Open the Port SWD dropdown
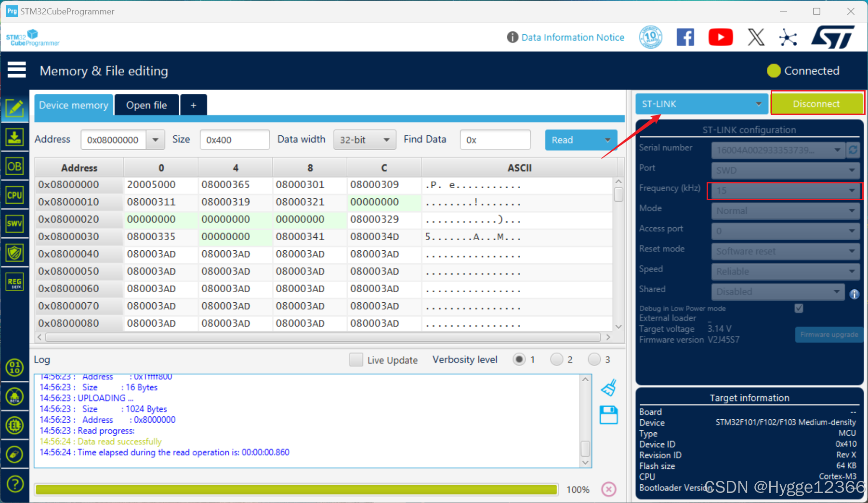The image size is (868, 503). (786, 170)
